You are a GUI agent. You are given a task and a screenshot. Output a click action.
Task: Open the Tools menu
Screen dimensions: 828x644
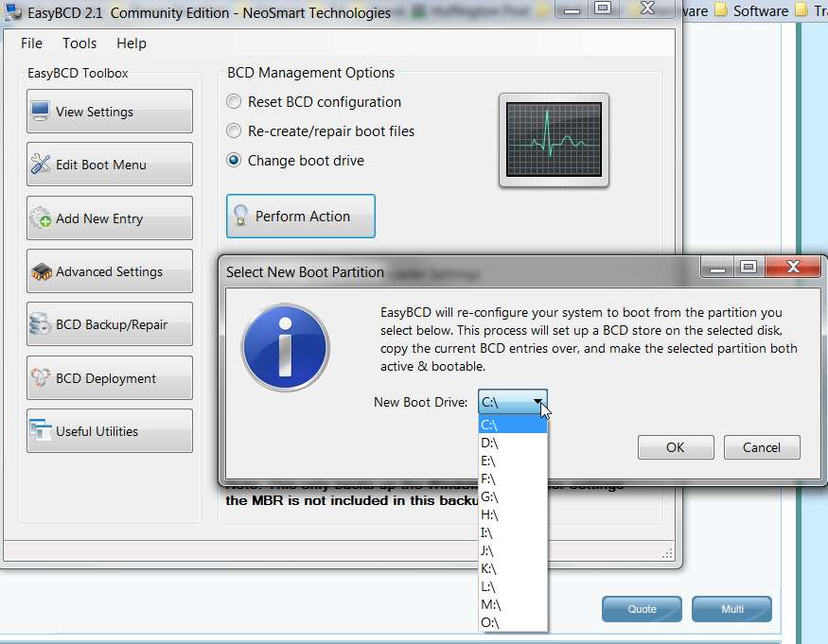coord(79,44)
